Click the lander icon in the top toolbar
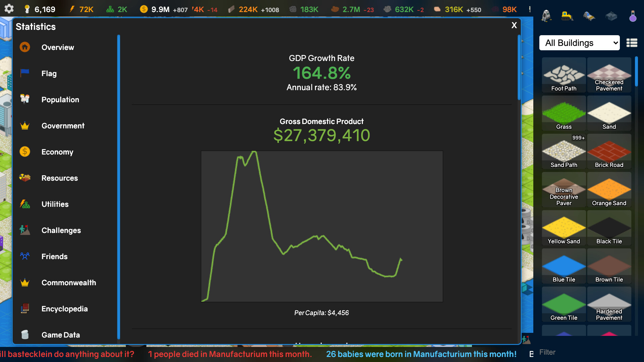Screen dimensions: 644x362 coord(546,16)
